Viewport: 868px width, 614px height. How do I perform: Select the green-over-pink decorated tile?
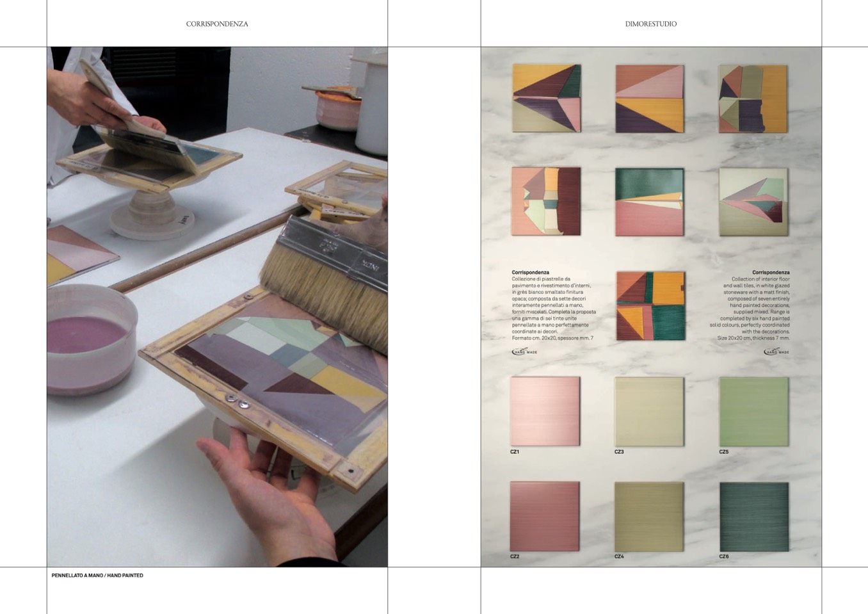[x=649, y=202]
